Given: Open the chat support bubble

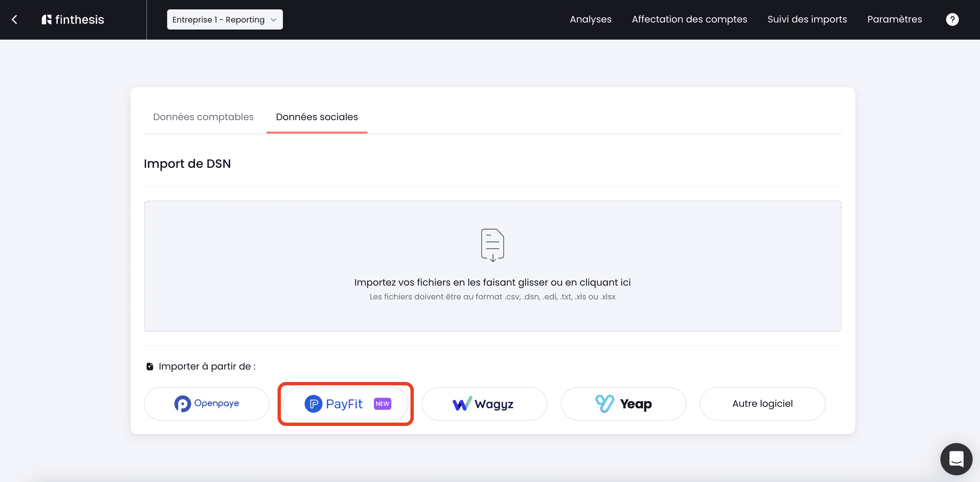Looking at the screenshot, I should 957,459.
